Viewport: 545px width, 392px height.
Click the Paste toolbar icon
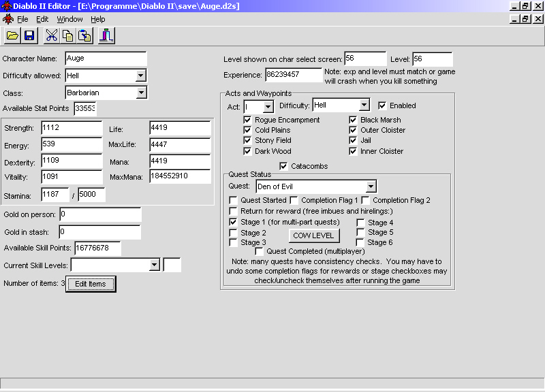[84, 36]
